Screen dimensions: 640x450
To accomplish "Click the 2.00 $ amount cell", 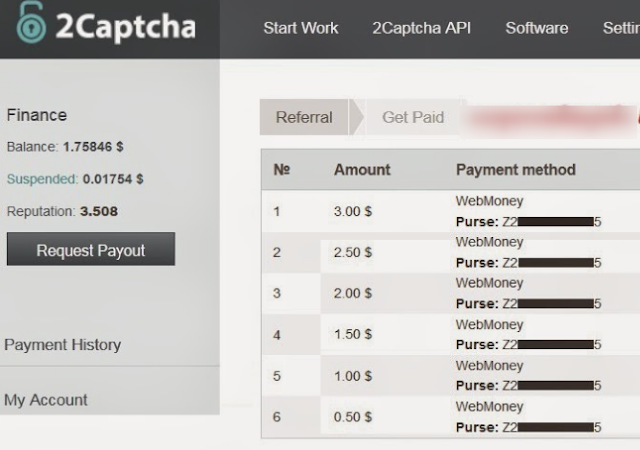I will click(353, 293).
